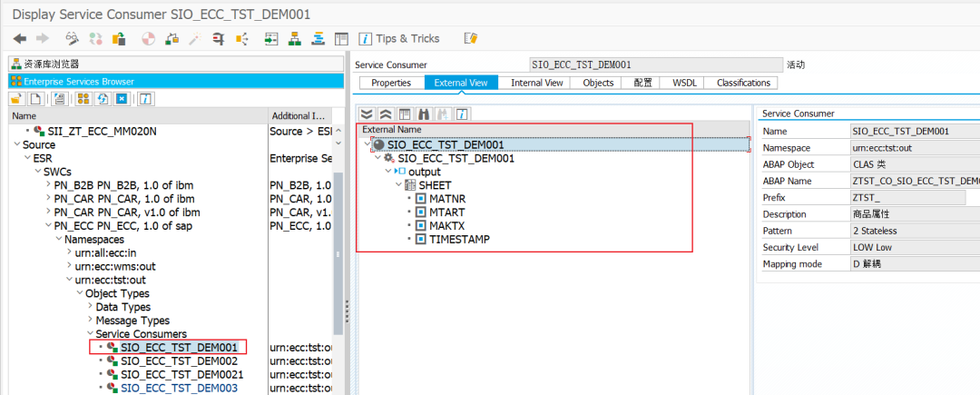
Task: Click the Back arrow in main toolbar
Action: (x=20, y=39)
